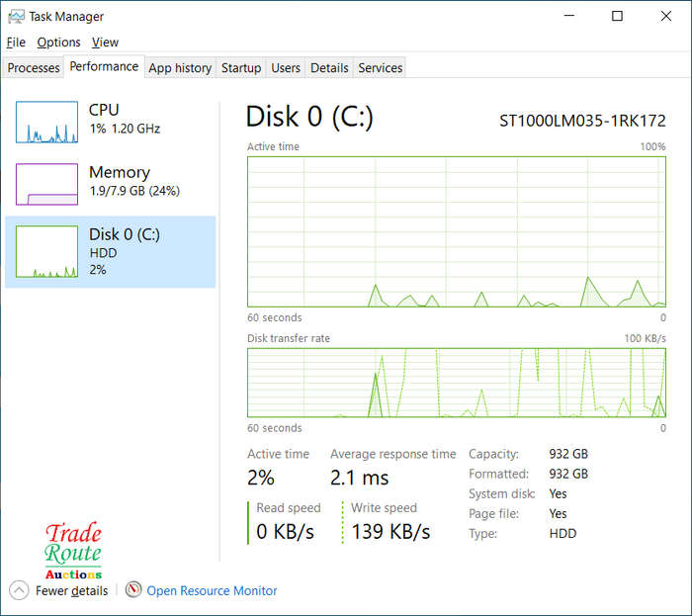Click the Fewer details label
The height and width of the screenshot is (616, 692).
(x=71, y=590)
